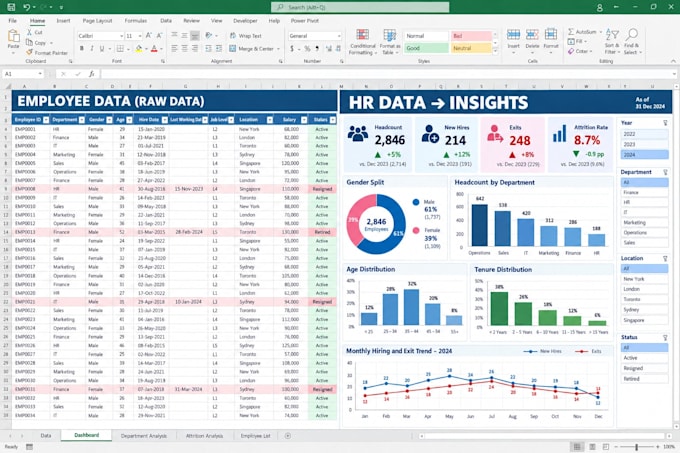Switch to the Page Layout tab
The image size is (680, 453).
pos(97,21)
